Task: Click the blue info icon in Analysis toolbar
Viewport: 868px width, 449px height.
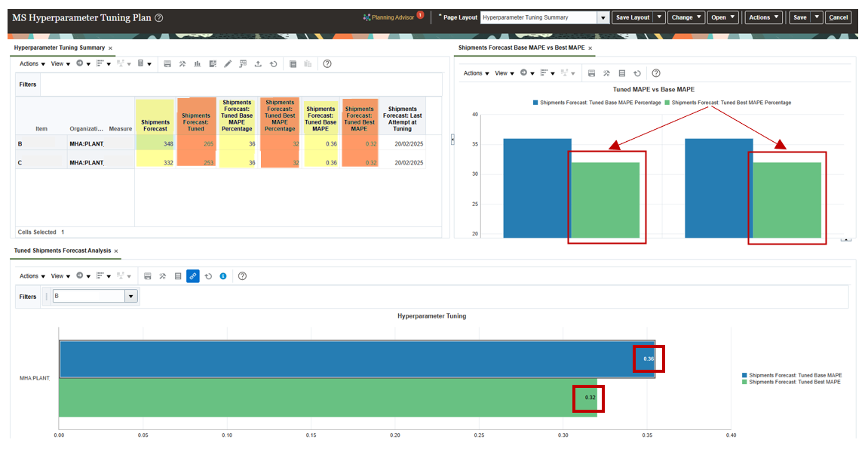Action: pyautogui.click(x=223, y=276)
